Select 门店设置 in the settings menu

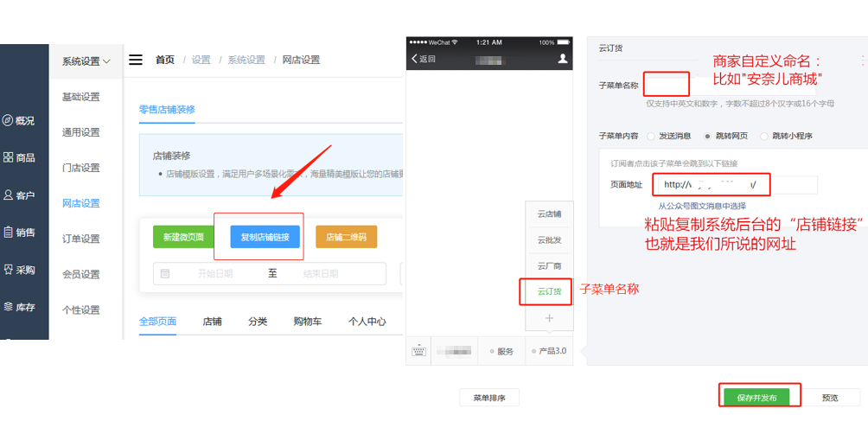(x=80, y=168)
